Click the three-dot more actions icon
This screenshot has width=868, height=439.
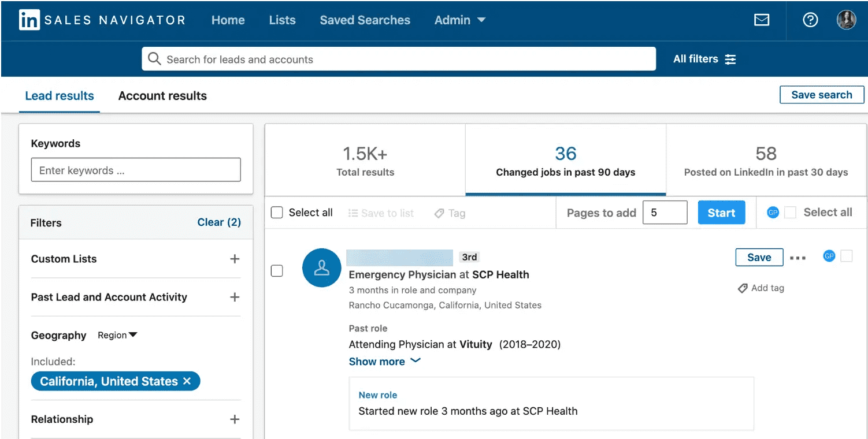797,258
